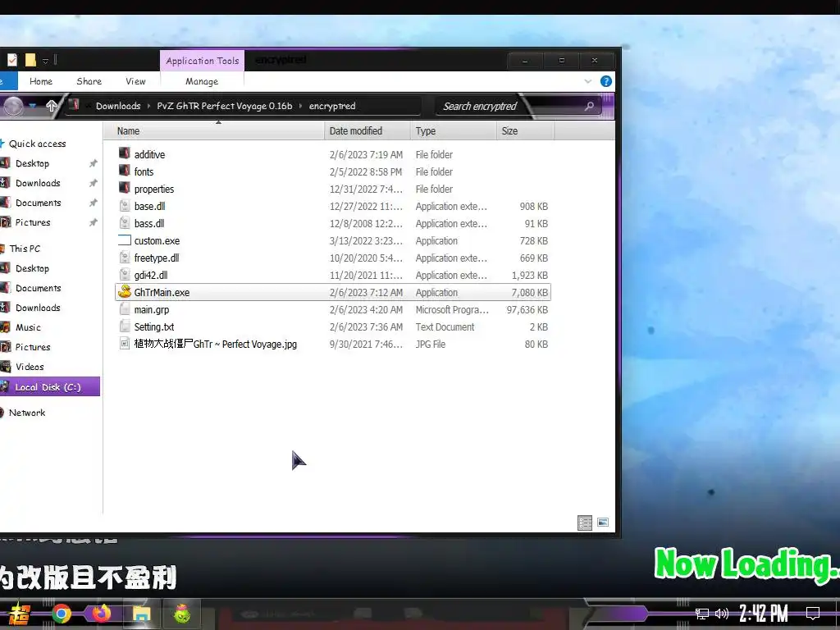The height and width of the screenshot is (630, 840).
Task: Open the Quick Access Toolbar dropdown arrow
Action: [x=46, y=61]
